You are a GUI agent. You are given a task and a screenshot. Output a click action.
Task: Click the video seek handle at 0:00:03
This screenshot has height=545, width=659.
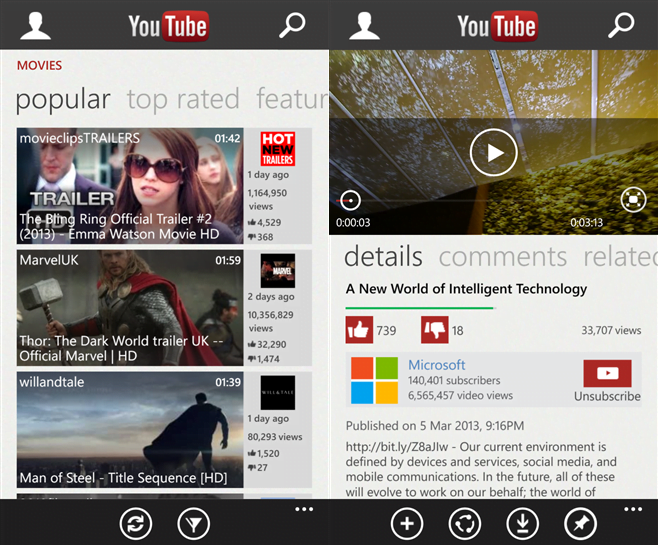pos(351,200)
